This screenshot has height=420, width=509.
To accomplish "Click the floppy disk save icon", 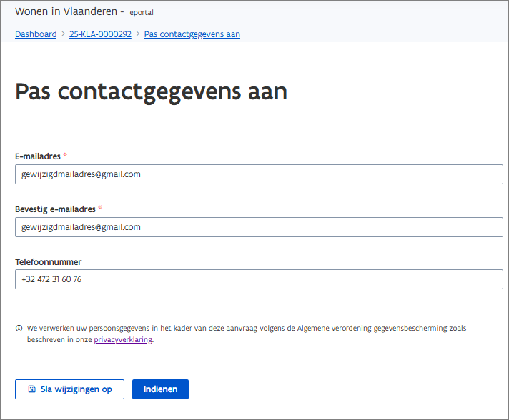I will pyautogui.click(x=31, y=389).
